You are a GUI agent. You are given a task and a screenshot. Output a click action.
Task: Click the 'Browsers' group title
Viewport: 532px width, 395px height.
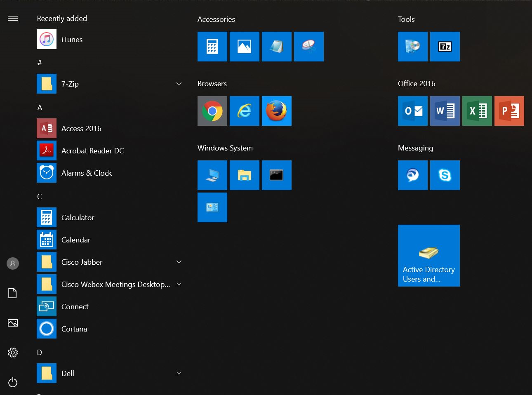click(212, 84)
